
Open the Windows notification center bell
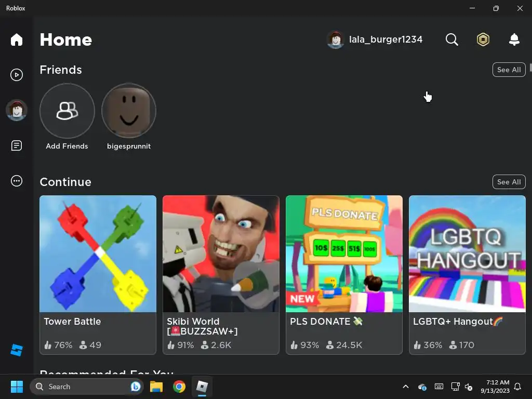point(517,387)
